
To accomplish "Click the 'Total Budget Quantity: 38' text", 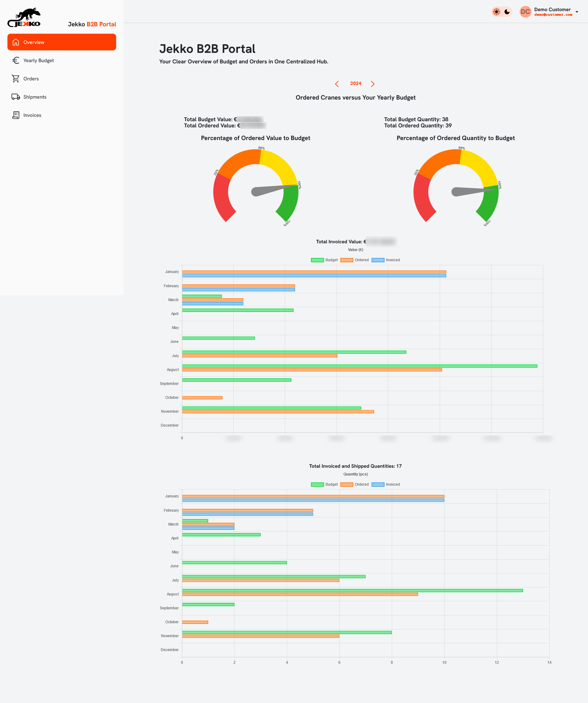I will (416, 119).
